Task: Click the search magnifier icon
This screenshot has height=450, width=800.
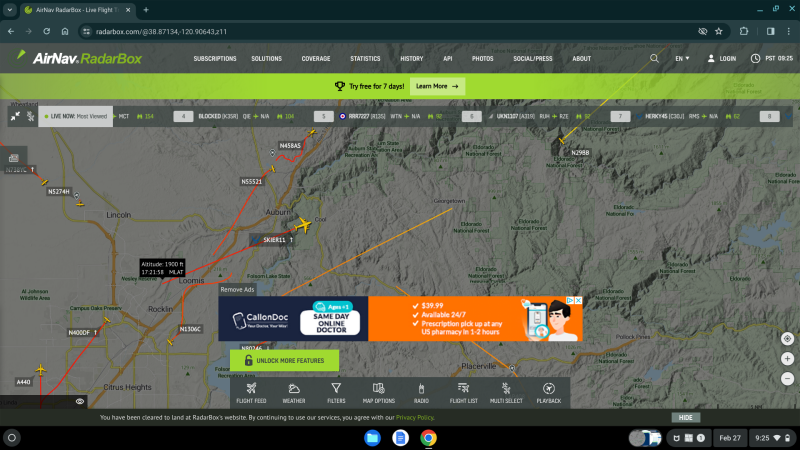Action: click(654, 59)
